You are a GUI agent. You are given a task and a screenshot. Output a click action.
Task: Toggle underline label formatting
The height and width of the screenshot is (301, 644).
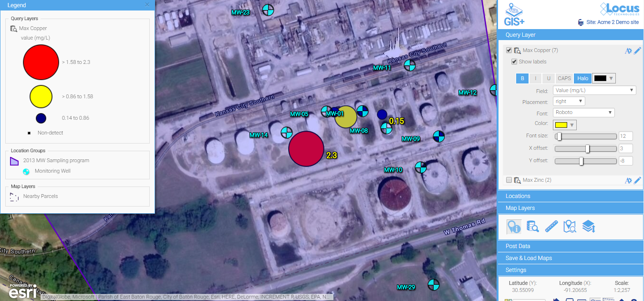click(x=549, y=78)
